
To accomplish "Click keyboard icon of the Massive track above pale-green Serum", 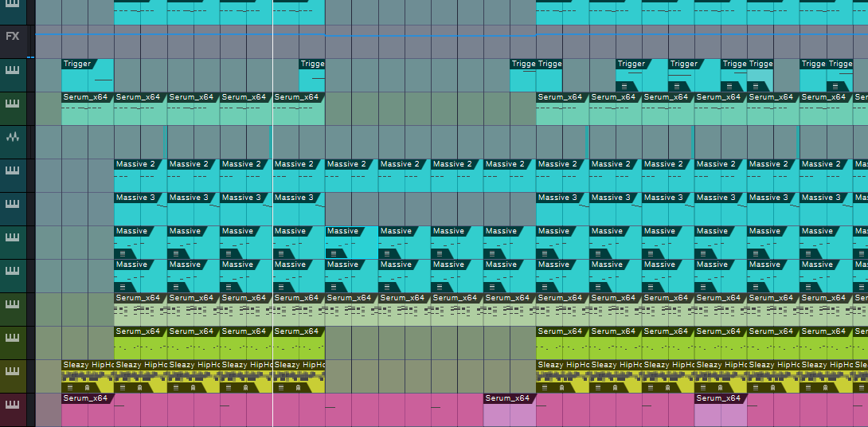I will 12,270.
